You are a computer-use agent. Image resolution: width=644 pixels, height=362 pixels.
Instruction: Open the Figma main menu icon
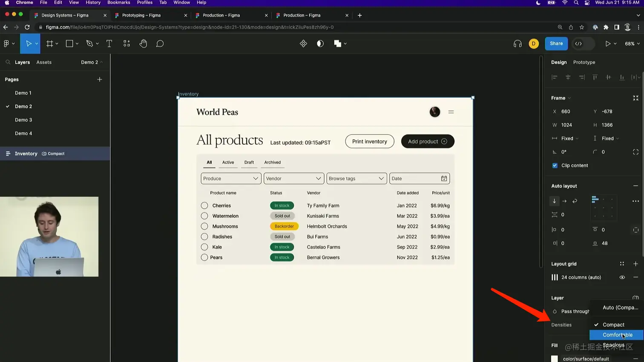click(6, 43)
